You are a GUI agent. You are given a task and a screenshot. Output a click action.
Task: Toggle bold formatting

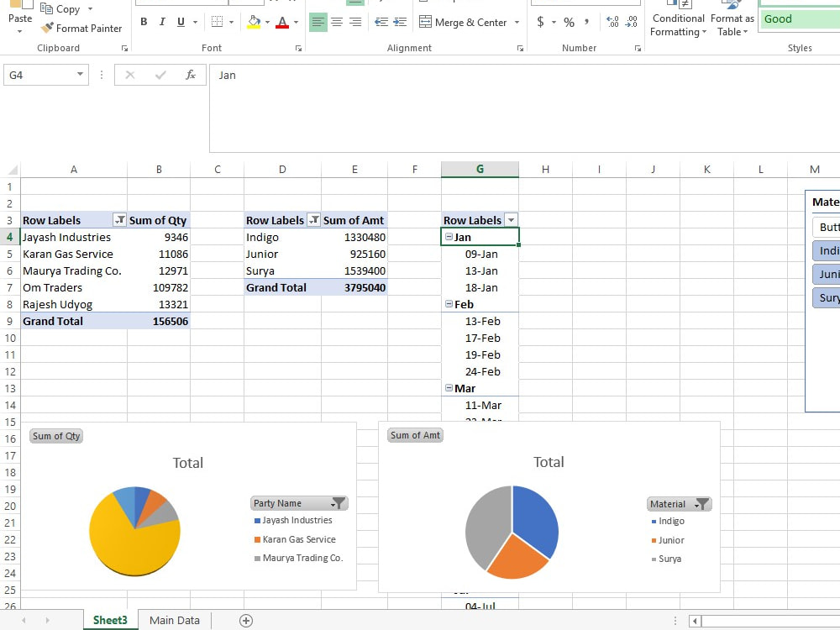click(144, 22)
